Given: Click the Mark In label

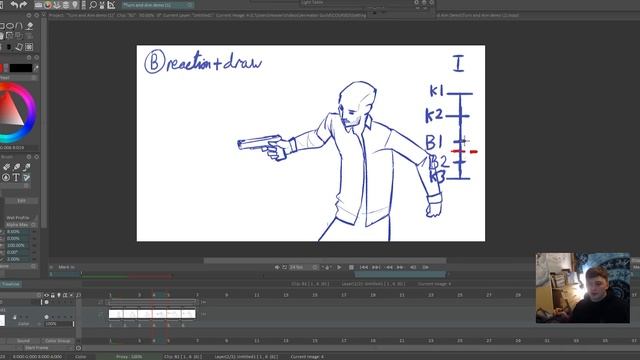Looking at the screenshot, I should [x=67, y=267].
